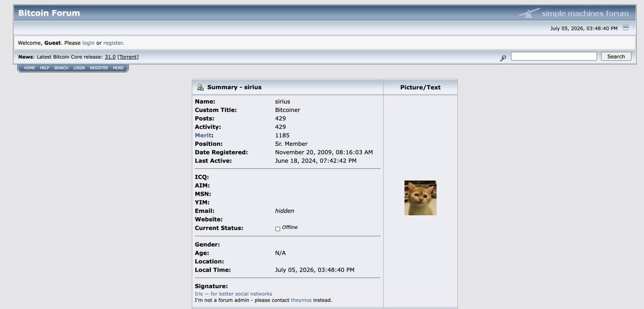The width and height of the screenshot is (644, 309).
Task: Open the Iris — for better social networks link
Action: (233, 294)
